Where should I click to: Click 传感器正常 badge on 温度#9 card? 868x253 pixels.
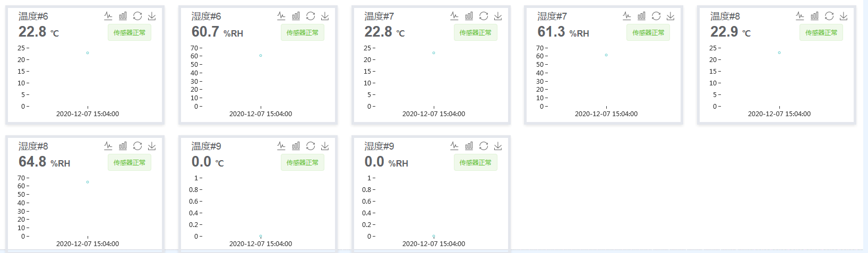(303, 163)
